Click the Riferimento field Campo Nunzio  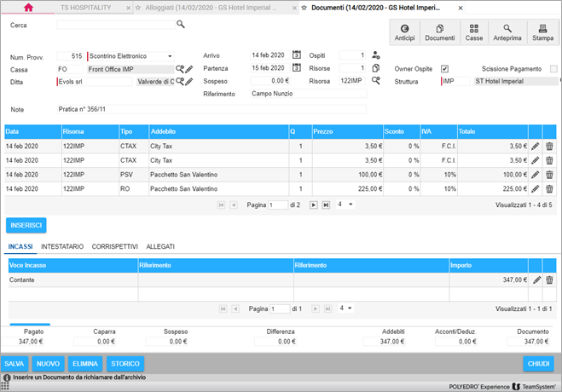[x=308, y=94]
